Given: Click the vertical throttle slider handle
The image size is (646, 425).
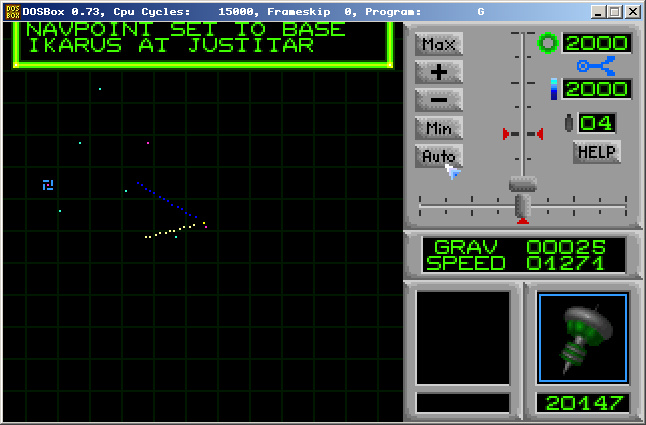Looking at the screenshot, I should (523, 184).
